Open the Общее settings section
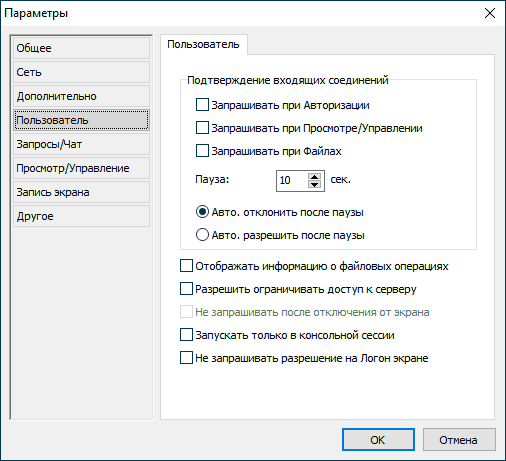The height and width of the screenshot is (461, 506). pos(81,48)
